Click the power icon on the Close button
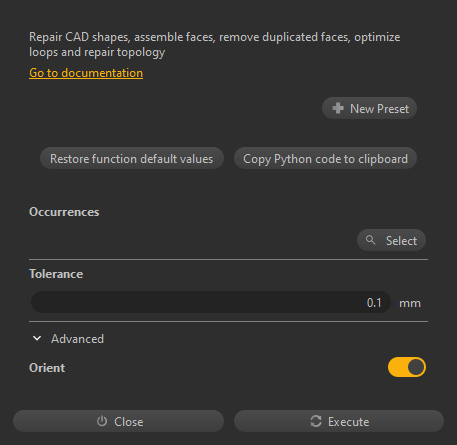Screen dimensions: 457x445 coord(102,421)
